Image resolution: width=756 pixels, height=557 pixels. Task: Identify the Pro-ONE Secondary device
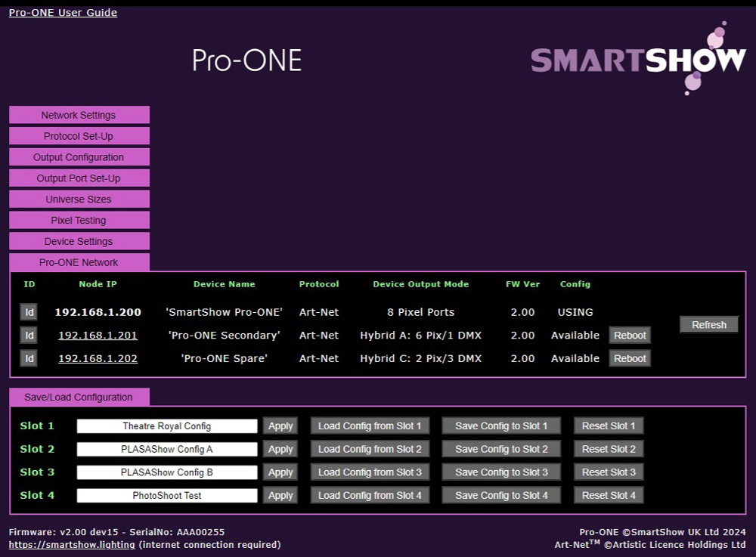29,336
